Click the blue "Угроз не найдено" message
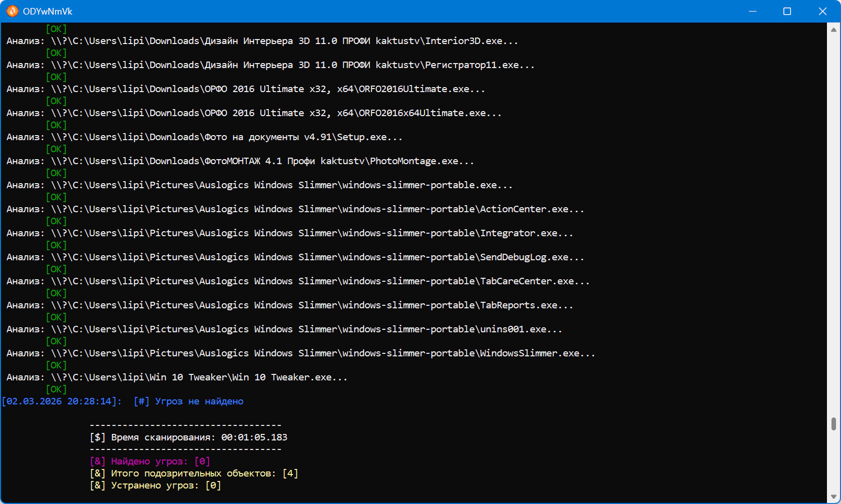This screenshot has height=504, width=841. (x=199, y=401)
